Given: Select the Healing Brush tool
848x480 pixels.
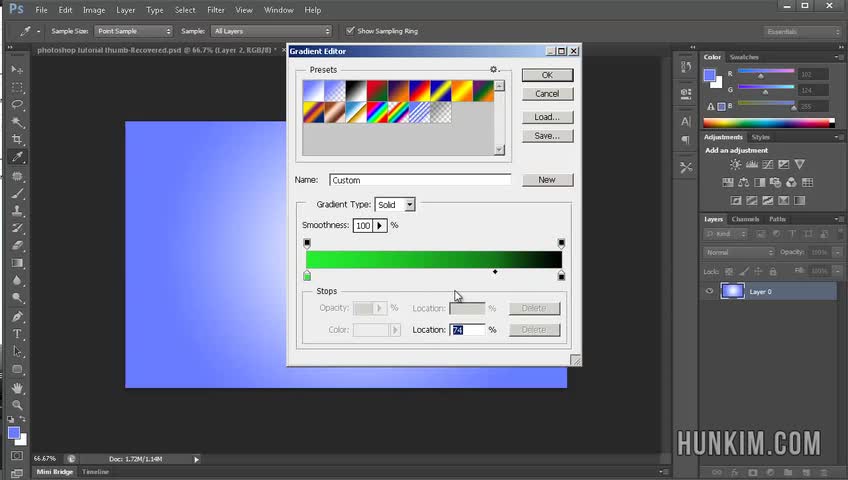Looking at the screenshot, I should 17,176.
